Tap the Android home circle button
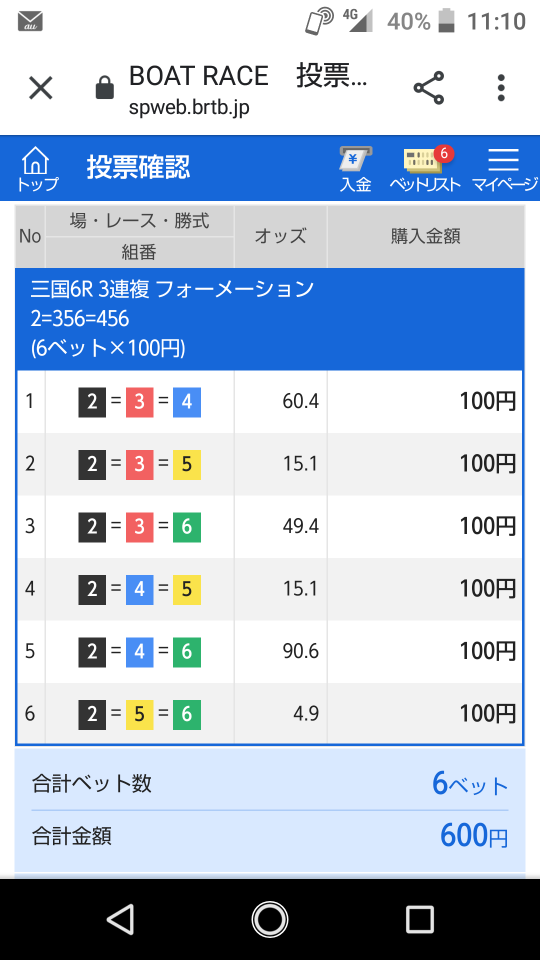The height and width of the screenshot is (960, 540). coord(270,919)
